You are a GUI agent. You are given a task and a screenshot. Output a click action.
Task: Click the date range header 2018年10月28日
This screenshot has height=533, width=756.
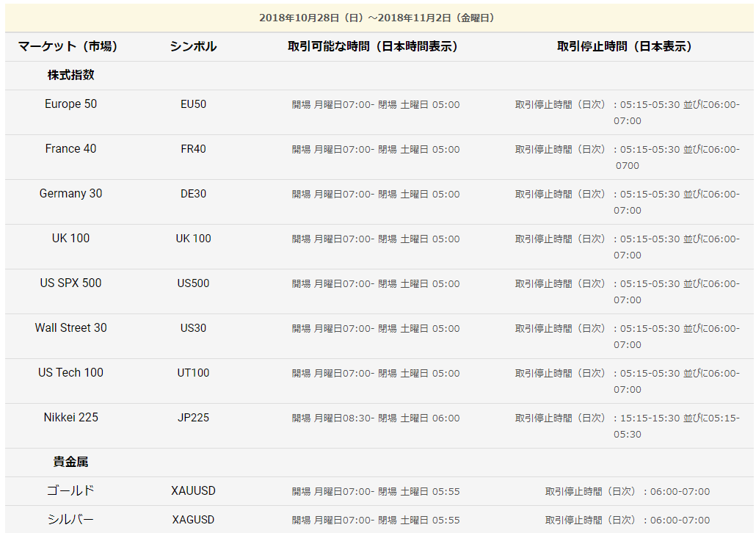coord(377,18)
